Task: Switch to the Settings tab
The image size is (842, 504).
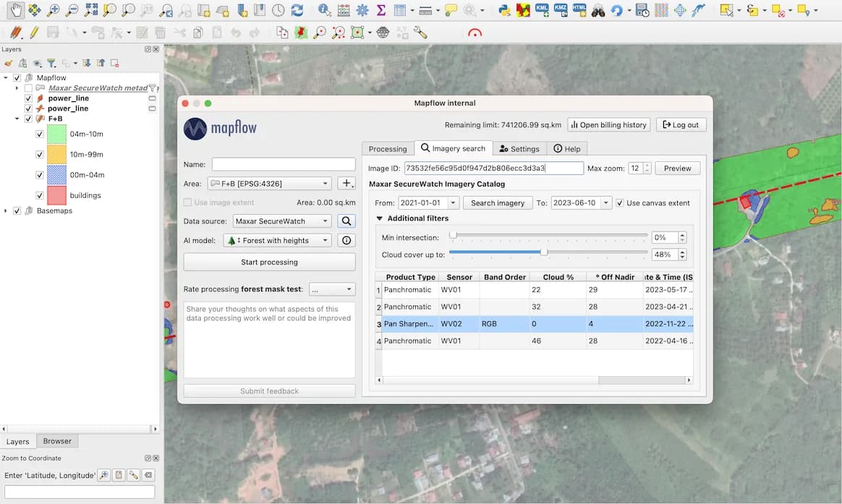Action: 519,148
